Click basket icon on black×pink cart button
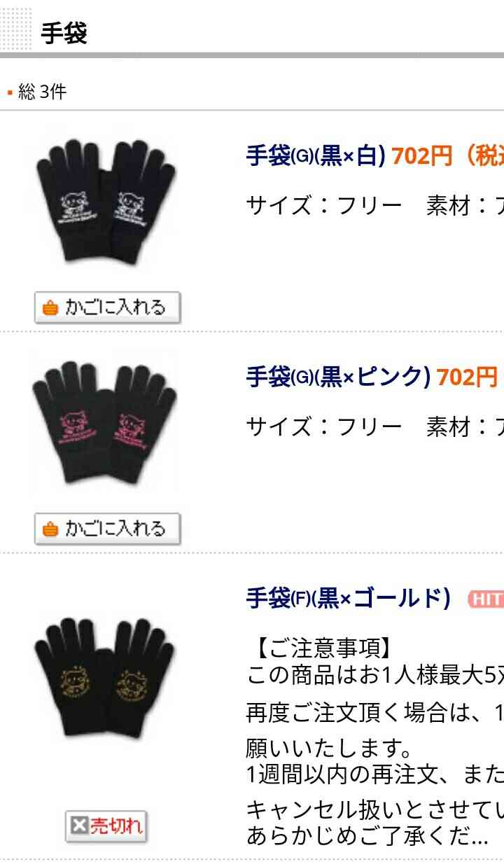Viewport: 504px width, 862px height. 50,529
